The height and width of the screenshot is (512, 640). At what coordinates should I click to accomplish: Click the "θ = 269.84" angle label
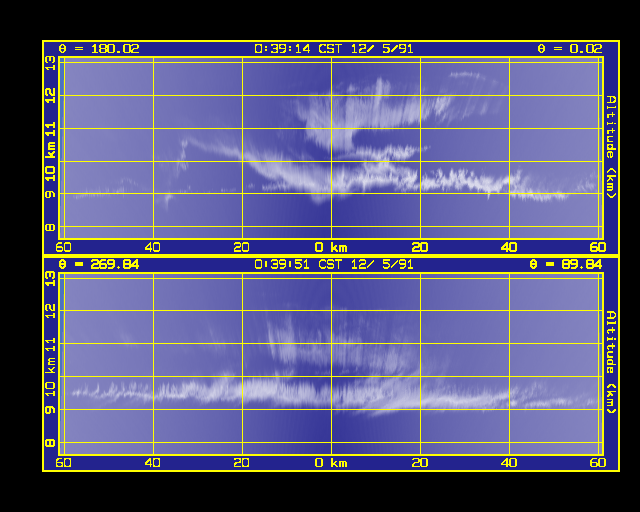click(99, 265)
